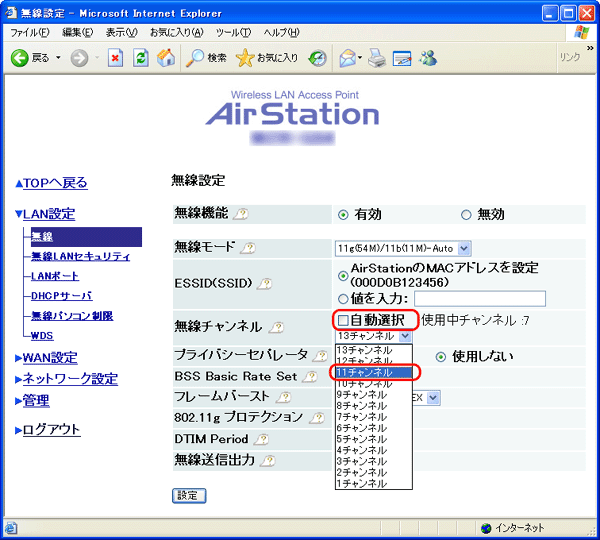The height and width of the screenshot is (540, 600).
Task: Choose 9チャンネル in channel list
Action: [374, 395]
